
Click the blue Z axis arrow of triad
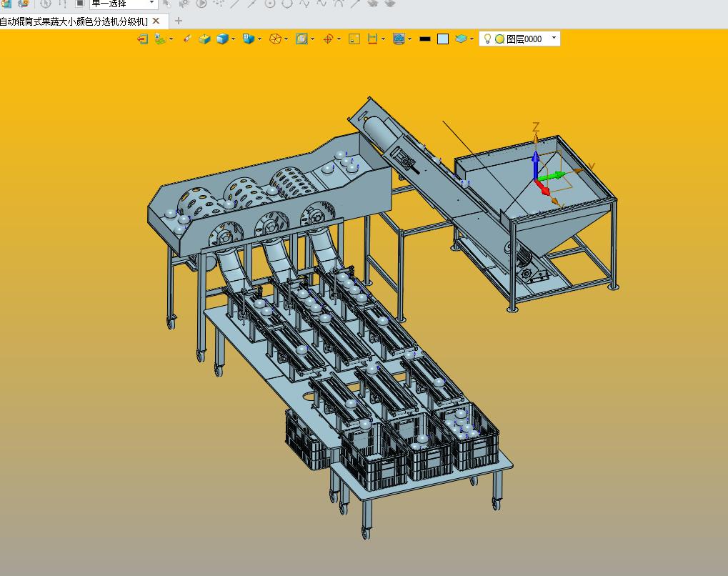(x=535, y=164)
